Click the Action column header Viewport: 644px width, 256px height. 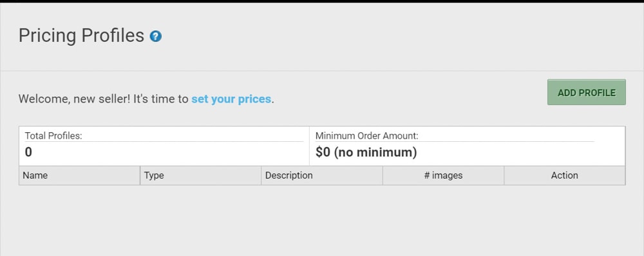(x=565, y=175)
